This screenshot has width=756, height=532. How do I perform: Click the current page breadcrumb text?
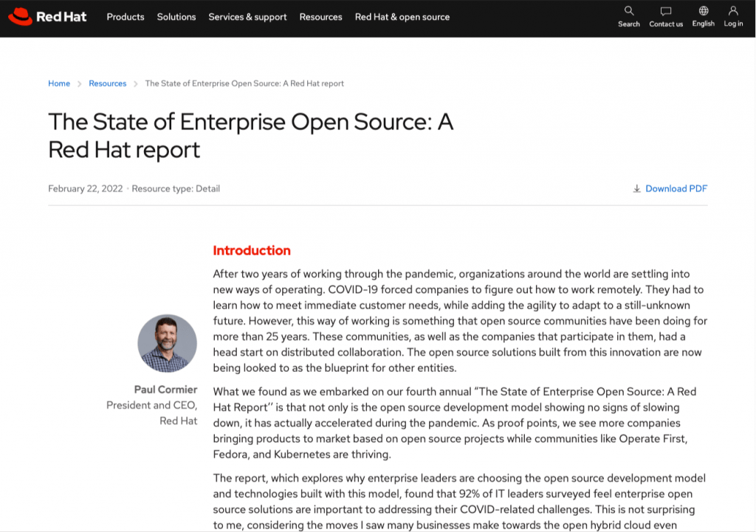pos(244,83)
